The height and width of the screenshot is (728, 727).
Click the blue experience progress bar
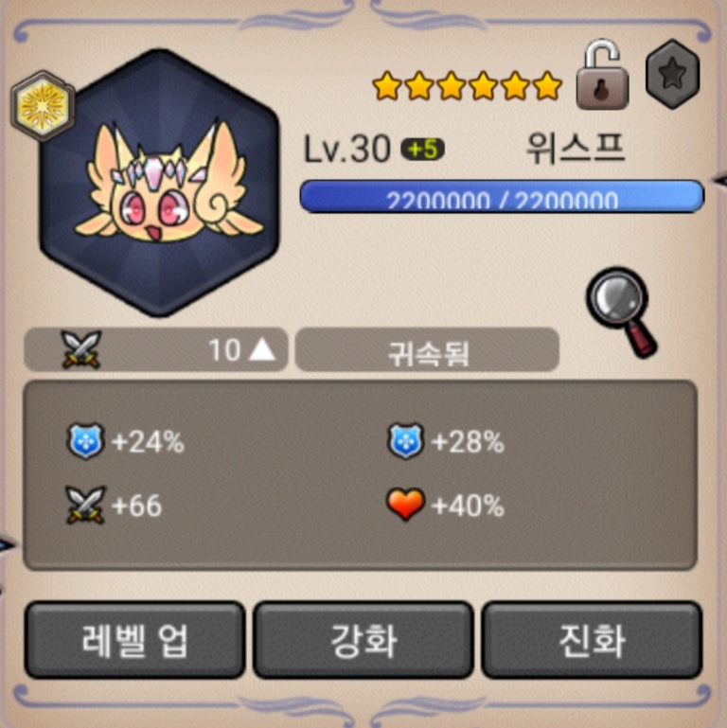[502, 197]
